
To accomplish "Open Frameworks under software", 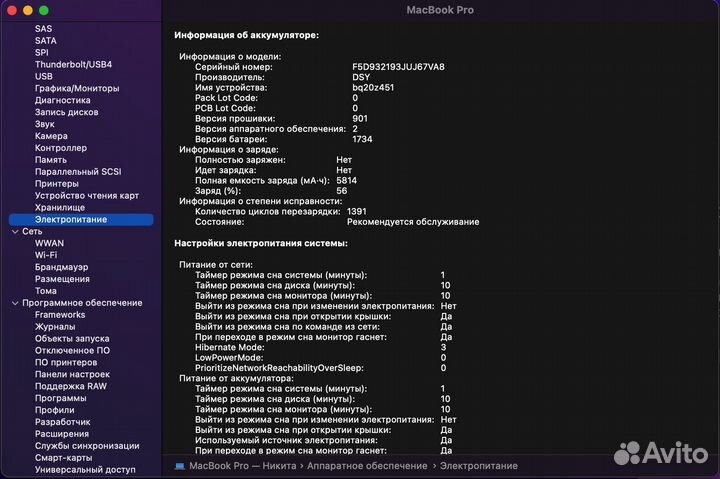I will (x=60, y=315).
